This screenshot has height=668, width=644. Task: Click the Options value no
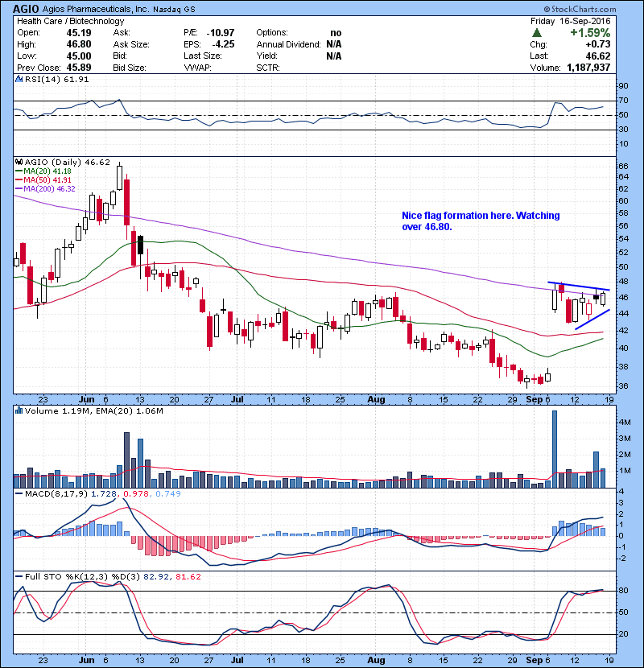pos(336,33)
